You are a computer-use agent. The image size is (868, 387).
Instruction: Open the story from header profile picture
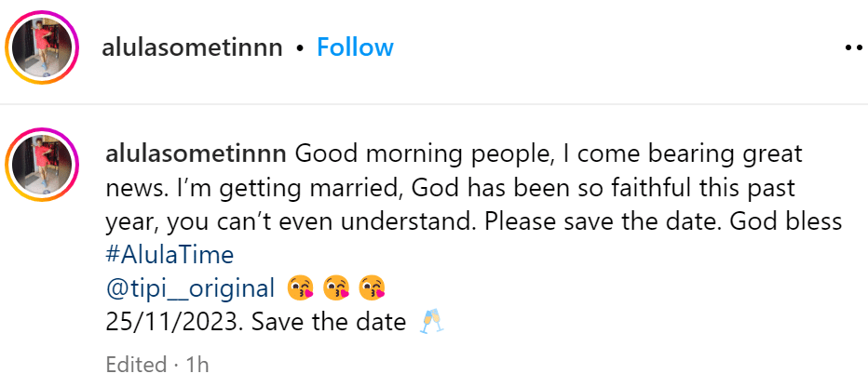pos(39,48)
